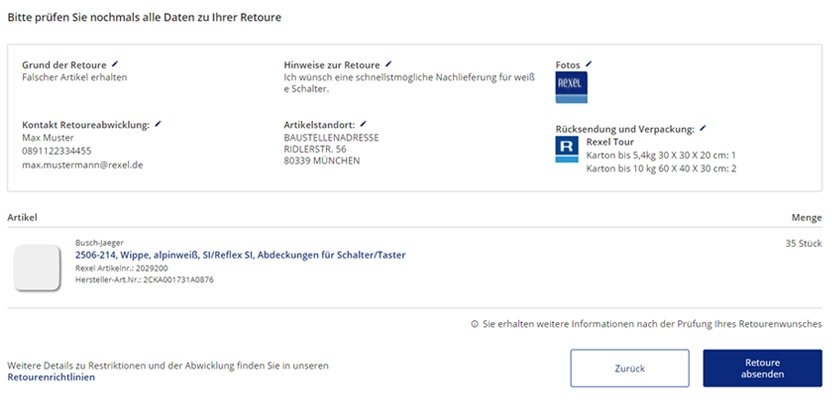Click the info icon before Sie erhalten weitere
The height and width of the screenshot is (420, 832).
[475, 324]
